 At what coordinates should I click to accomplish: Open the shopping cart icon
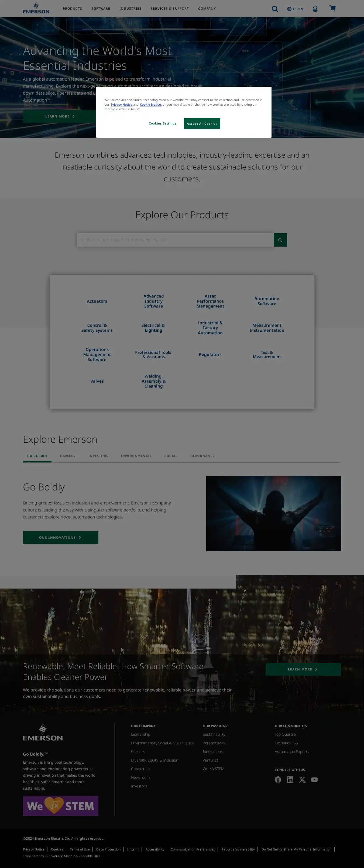tap(332, 8)
